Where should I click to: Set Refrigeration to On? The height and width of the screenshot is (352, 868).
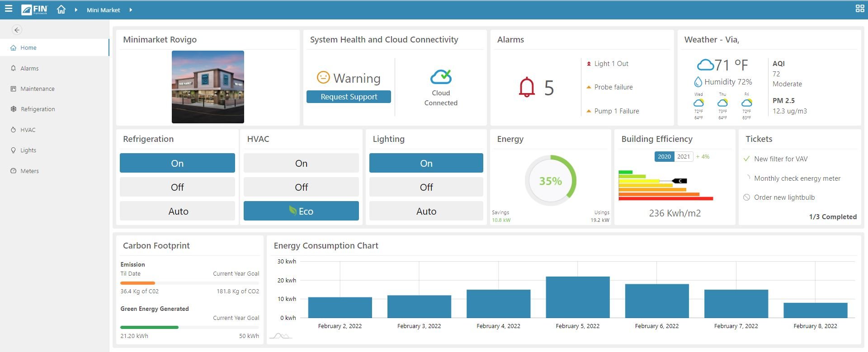click(177, 163)
